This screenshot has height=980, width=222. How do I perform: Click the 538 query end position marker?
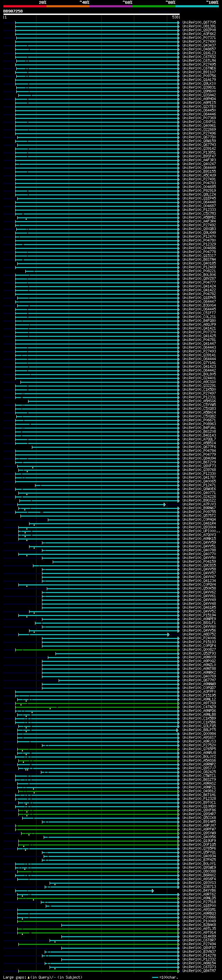coord(175,17)
